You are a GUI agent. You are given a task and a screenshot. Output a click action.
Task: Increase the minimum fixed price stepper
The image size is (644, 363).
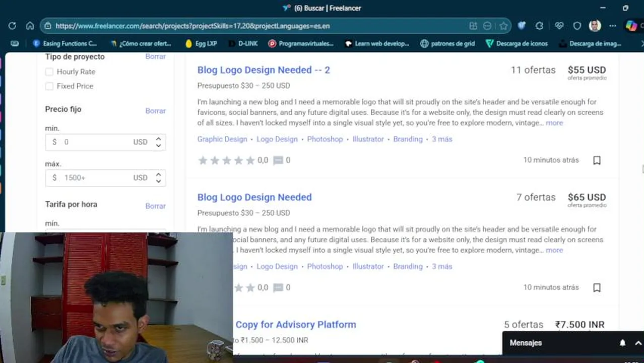[158, 139]
